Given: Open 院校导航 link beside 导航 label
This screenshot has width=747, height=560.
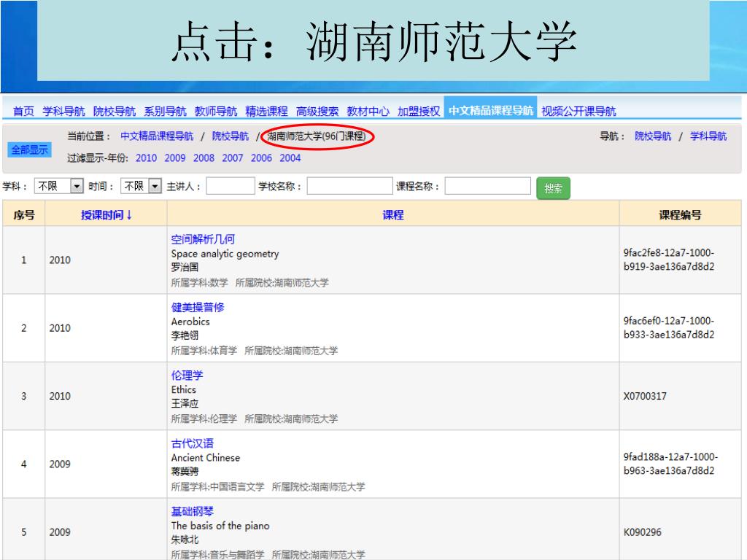Looking at the screenshot, I should [x=653, y=136].
